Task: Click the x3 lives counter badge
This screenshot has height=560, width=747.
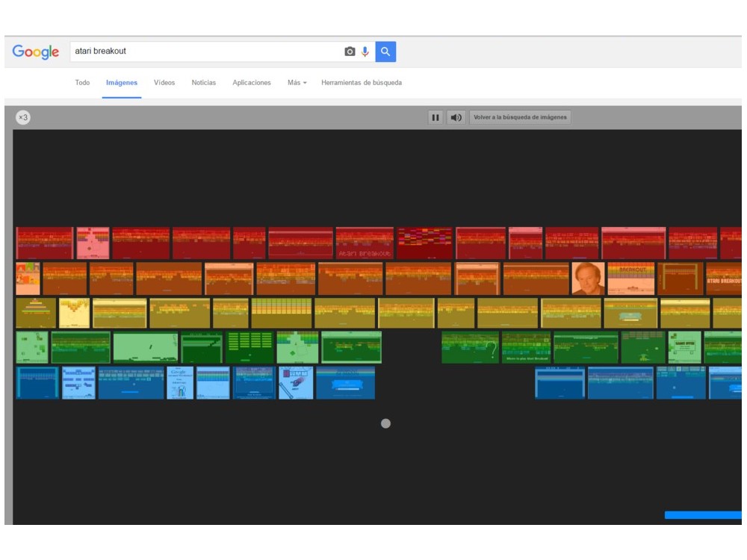Action: [x=23, y=117]
